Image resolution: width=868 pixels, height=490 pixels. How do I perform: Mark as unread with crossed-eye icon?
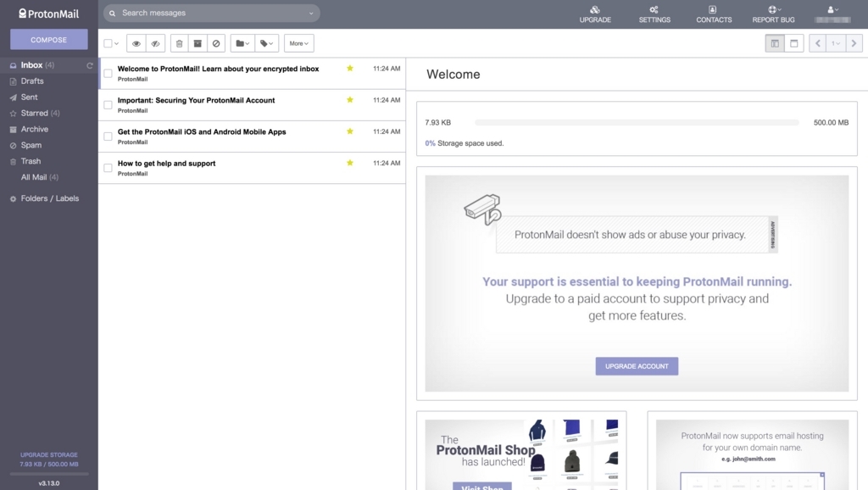point(156,43)
